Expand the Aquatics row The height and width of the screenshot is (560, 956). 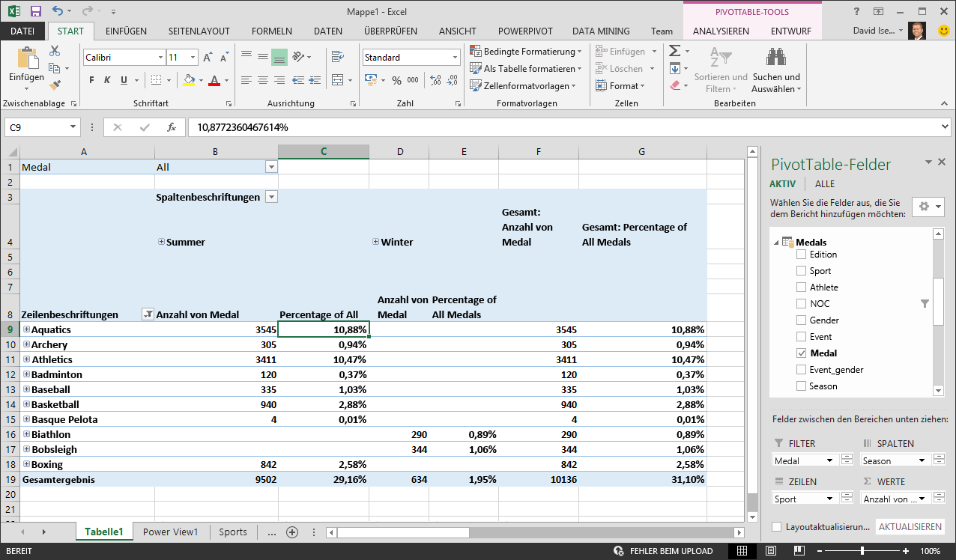26,329
